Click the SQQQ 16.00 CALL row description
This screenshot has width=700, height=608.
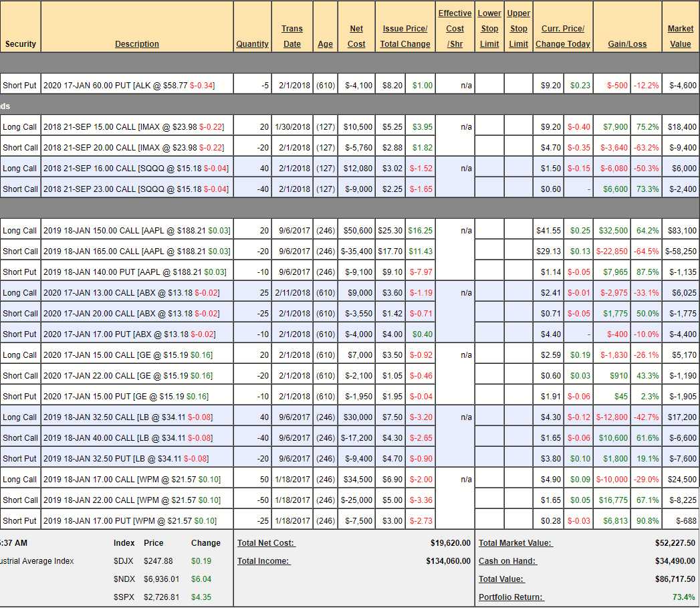tap(135, 169)
